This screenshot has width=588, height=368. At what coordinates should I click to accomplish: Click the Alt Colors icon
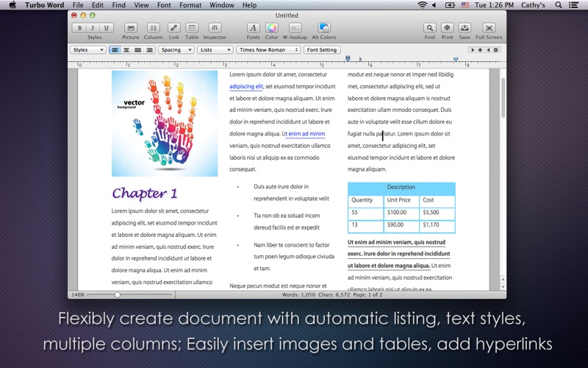[x=323, y=28]
